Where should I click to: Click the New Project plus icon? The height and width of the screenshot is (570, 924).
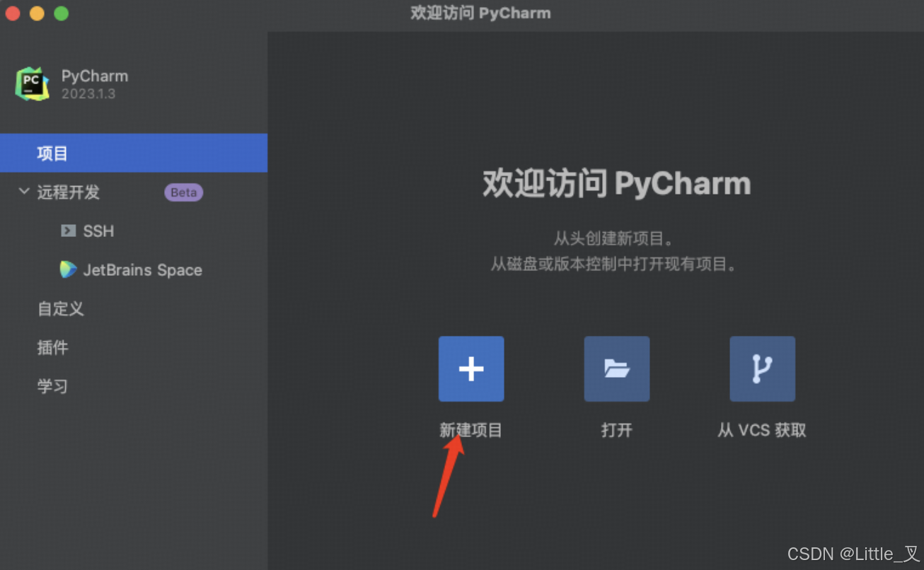pyautogui.click(x=471, y=368)
